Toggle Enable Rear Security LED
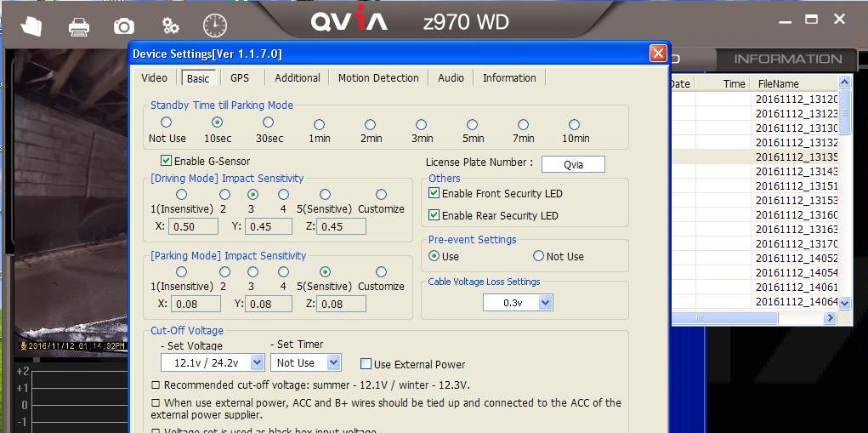Screen dimensions: 868x433 click(x=434, y=215)
